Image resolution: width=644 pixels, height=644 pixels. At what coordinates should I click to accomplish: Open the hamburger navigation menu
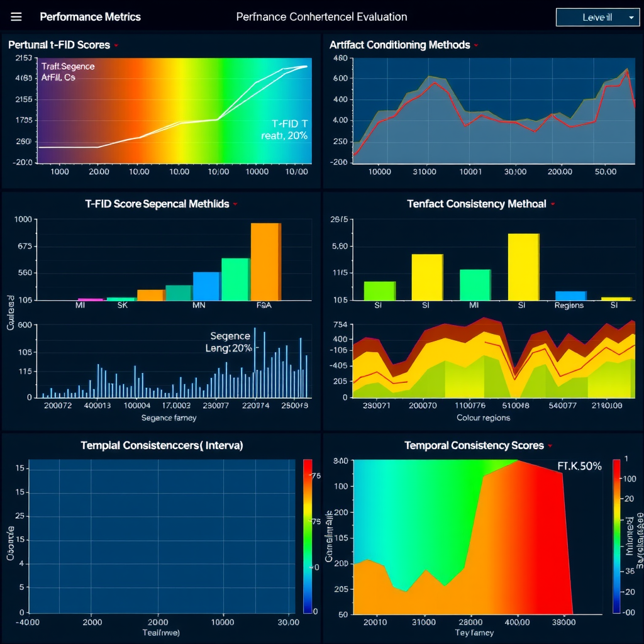[16, 17]
